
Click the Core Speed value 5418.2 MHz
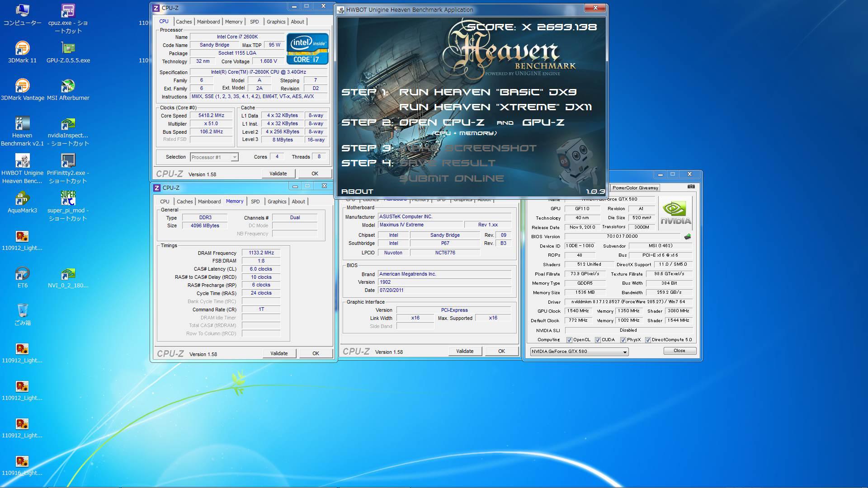211,116
